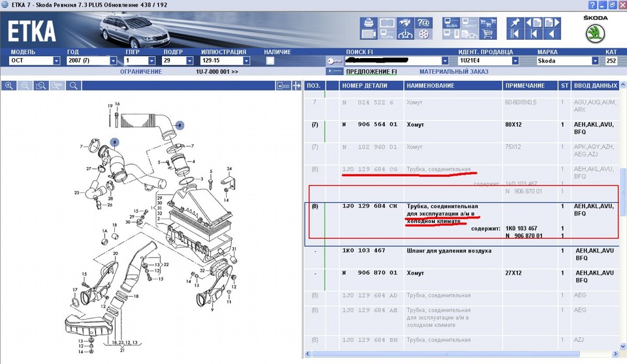Click the key icon beside search field

coord(334,61)
